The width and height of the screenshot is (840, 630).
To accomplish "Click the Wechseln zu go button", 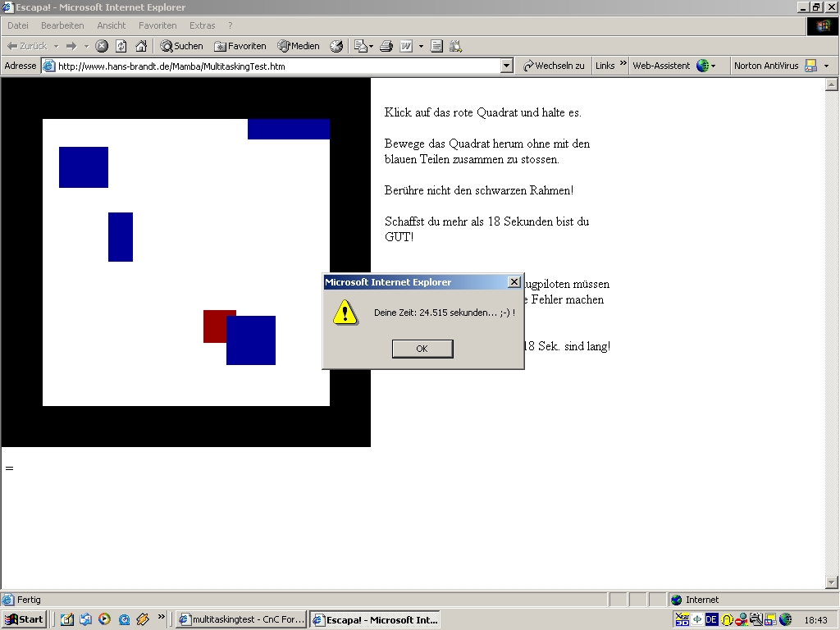I will click(x=555, y=66).
